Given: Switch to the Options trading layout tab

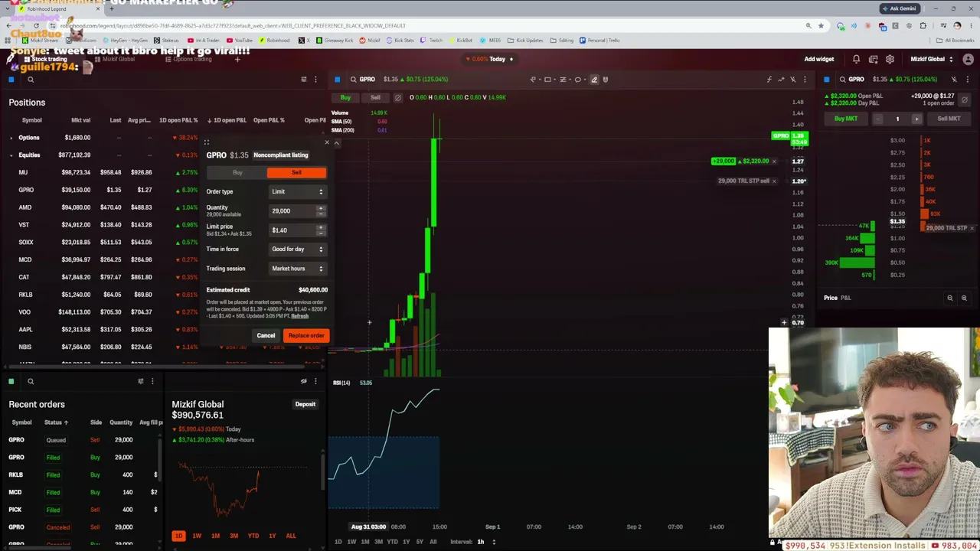Looking at the screenshot, I should (x=192, y=59).
